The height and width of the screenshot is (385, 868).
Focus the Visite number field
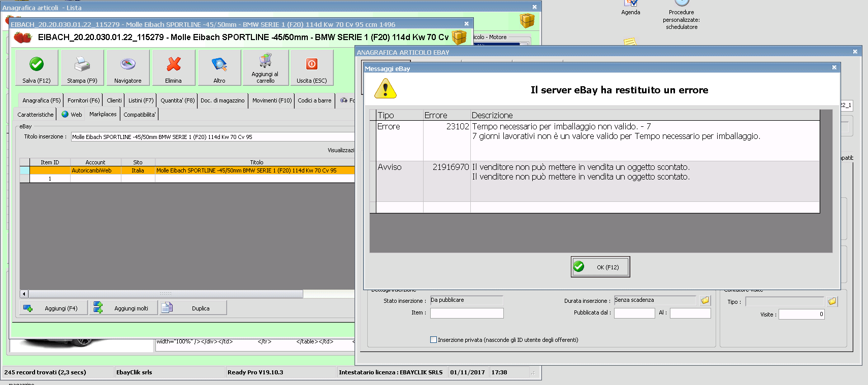(x=801, y=314)
